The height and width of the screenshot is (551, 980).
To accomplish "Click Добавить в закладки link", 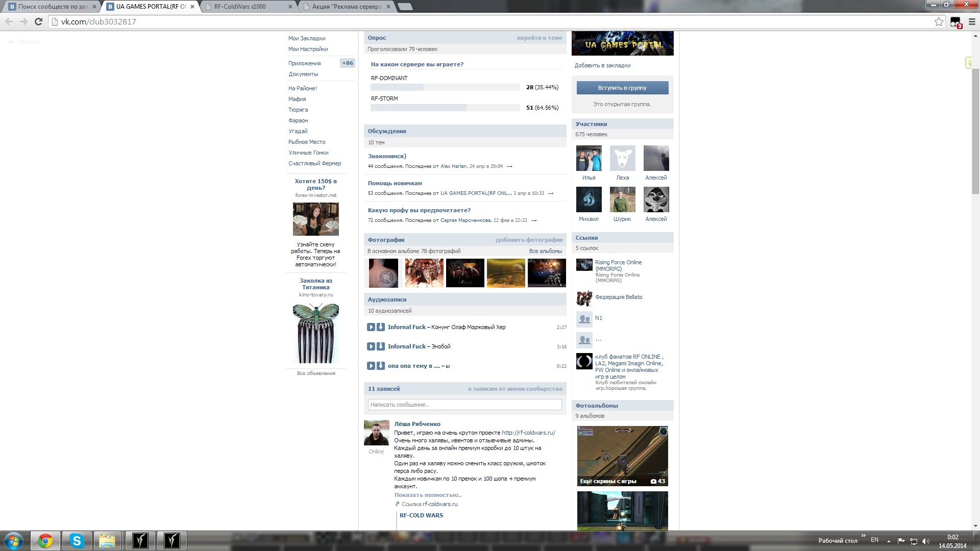I will (602, 65).
